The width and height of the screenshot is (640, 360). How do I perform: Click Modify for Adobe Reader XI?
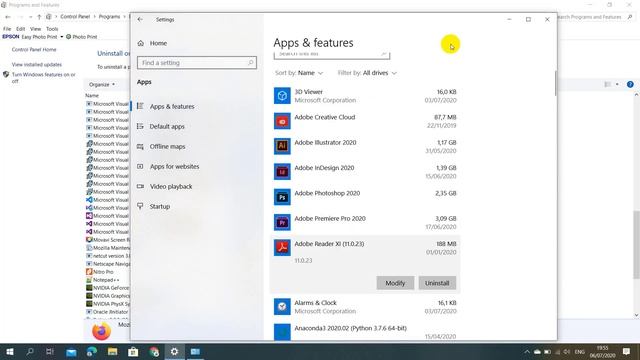tap(395, 283)
